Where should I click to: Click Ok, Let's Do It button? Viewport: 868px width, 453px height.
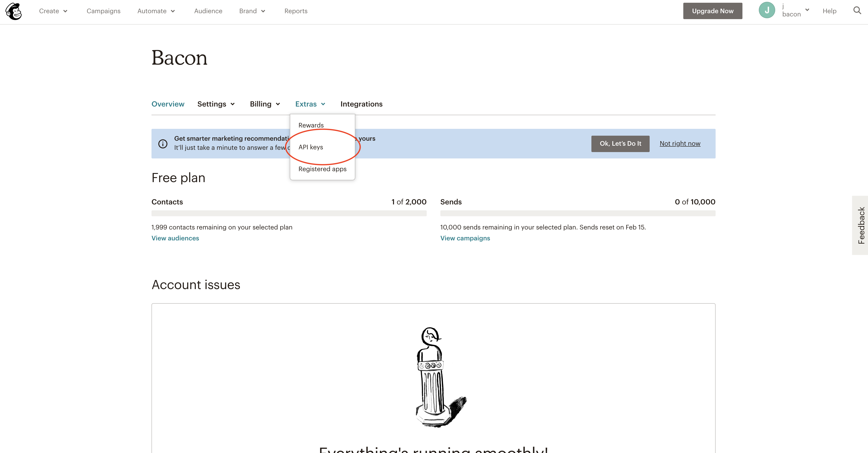point(620,144)
